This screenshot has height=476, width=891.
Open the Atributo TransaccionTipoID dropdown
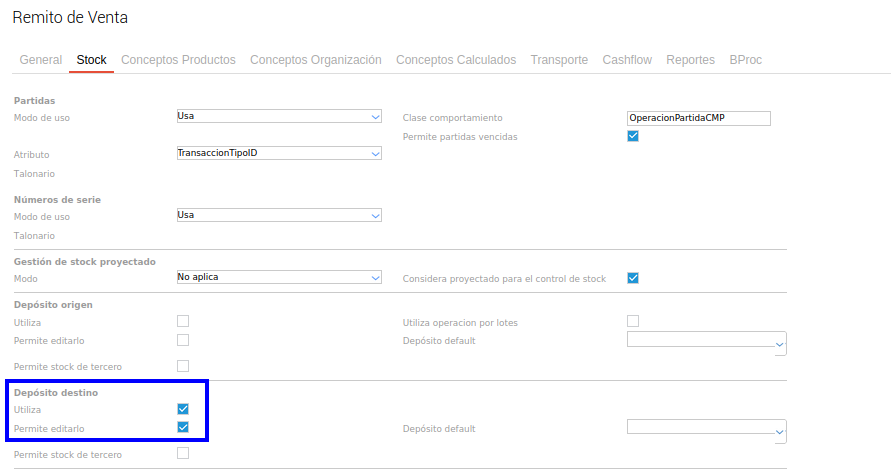click(279, 154)
